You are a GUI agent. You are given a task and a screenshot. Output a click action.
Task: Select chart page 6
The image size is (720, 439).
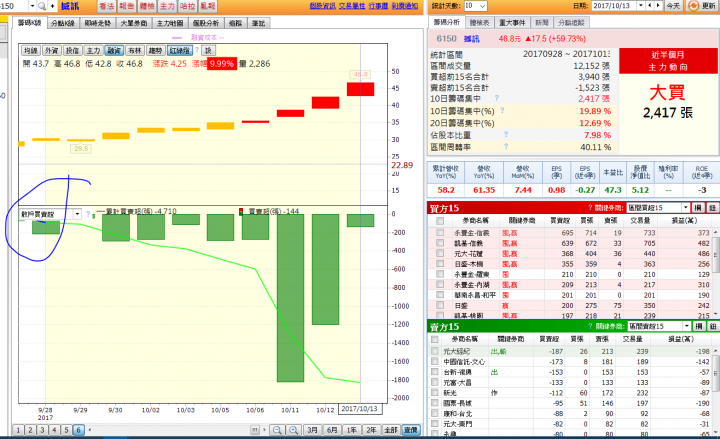click(78, 430)
